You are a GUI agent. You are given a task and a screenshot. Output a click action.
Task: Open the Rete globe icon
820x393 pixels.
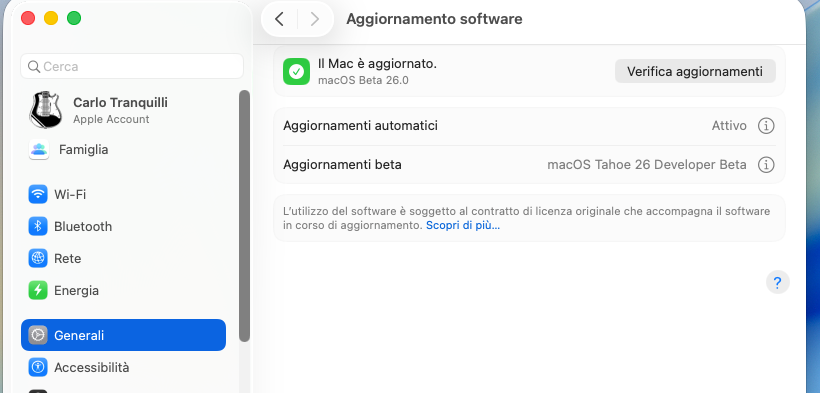(x=38, y=259)
